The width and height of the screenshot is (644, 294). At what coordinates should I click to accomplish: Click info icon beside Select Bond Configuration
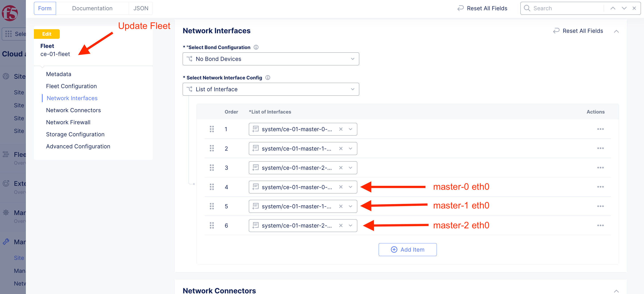point(256,47)
